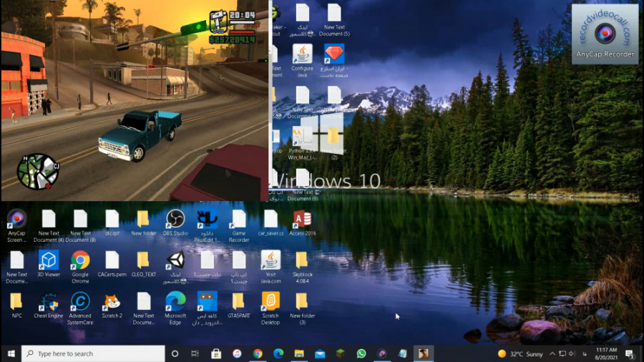Open the 32°C Sunny weather widget

[520, 353]
